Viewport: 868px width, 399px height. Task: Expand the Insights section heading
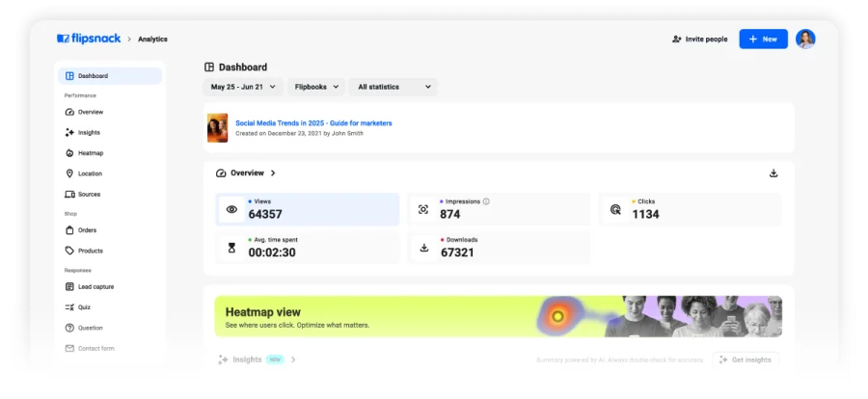[257, 359]
